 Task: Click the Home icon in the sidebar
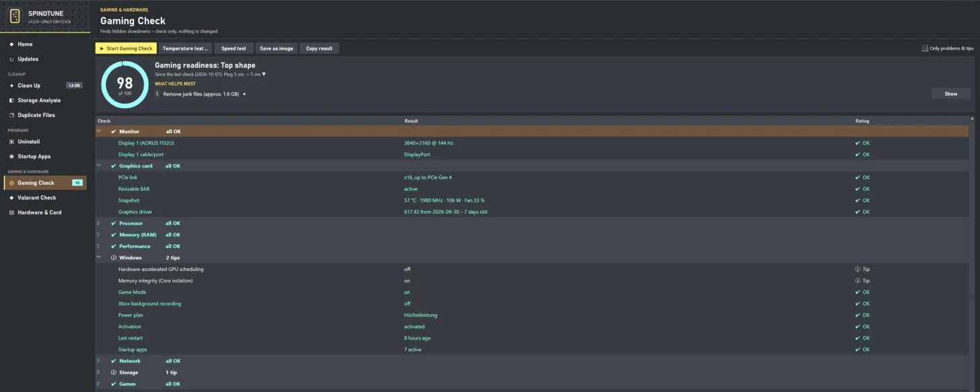pyautogui.click(x=11, y=44)
